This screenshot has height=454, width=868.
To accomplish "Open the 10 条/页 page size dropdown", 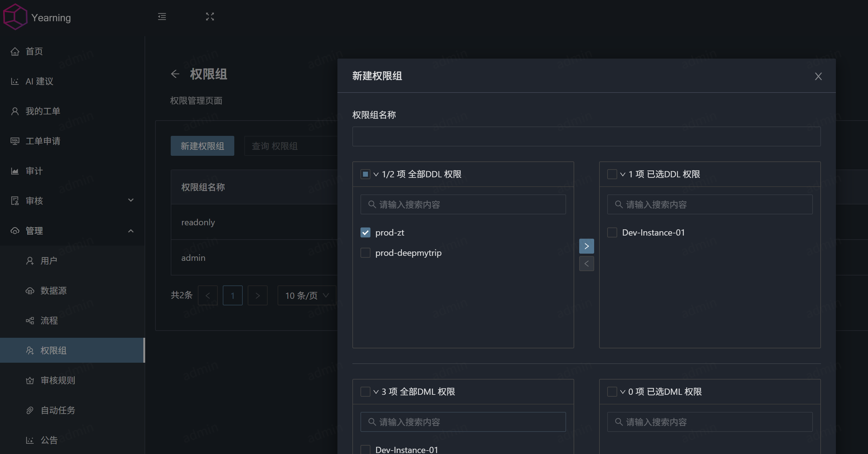I will (x=306, y=296).
